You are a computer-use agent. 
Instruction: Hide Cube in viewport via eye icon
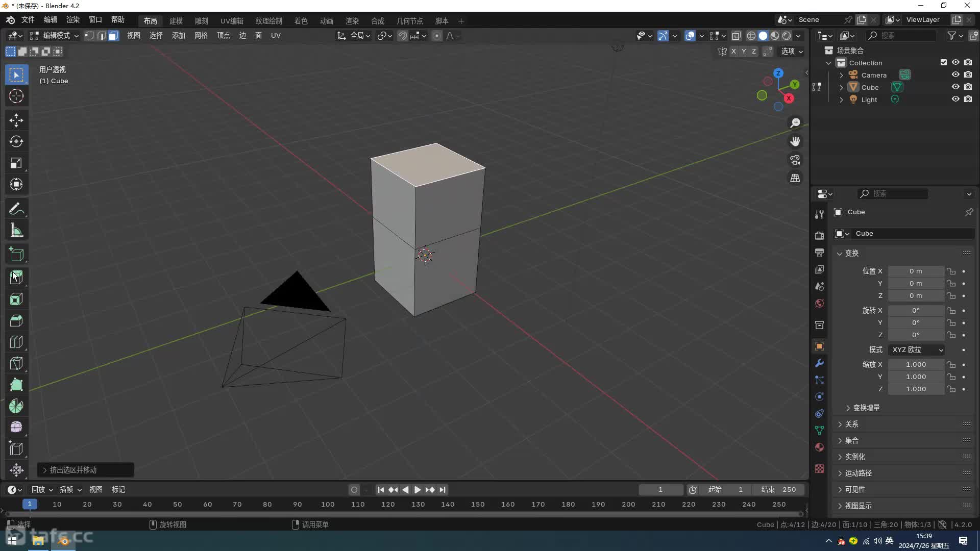coord(955,87)
